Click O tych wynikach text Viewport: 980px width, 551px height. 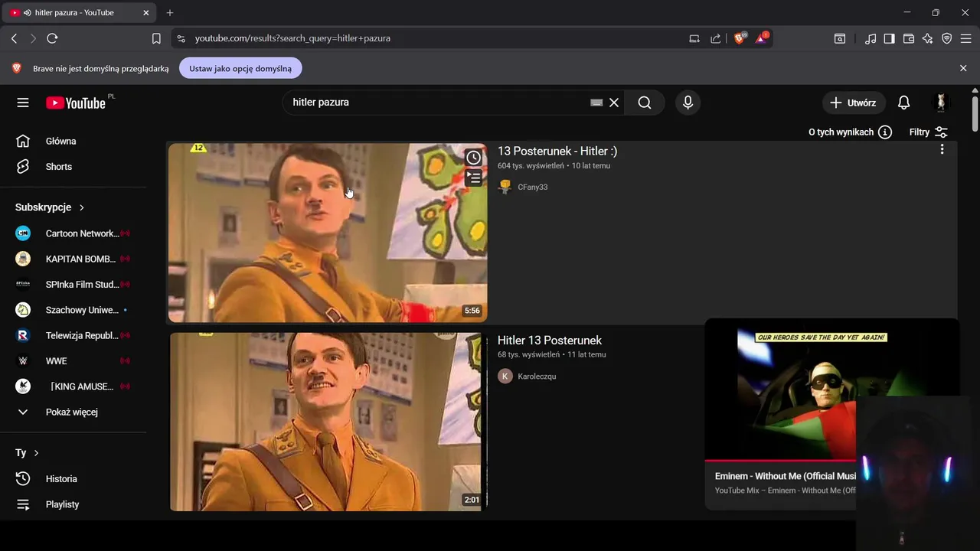[841, 132]
